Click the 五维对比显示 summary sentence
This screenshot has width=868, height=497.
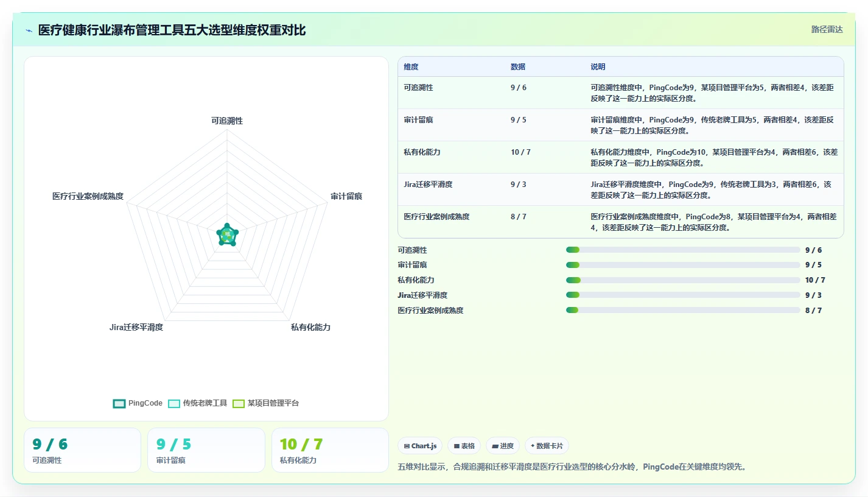pos(572,467)
